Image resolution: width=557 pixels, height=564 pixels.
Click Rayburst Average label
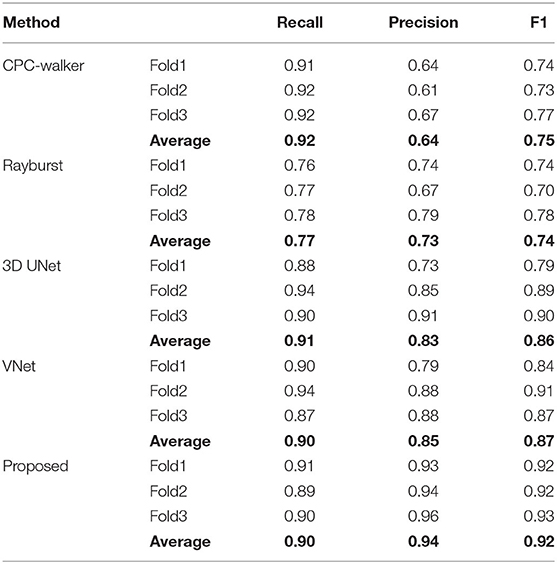click(x=180, y=241)
